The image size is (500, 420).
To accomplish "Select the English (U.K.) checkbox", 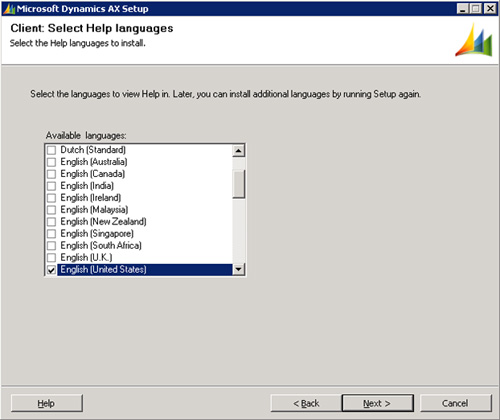I will 51,258.
